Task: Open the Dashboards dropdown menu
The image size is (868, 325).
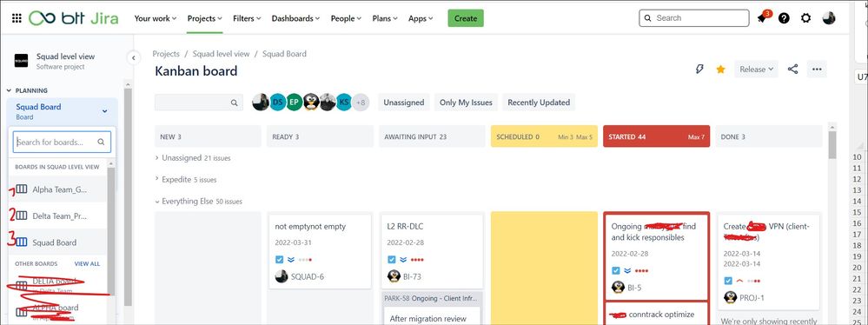Action: click(x=295, y=18)
